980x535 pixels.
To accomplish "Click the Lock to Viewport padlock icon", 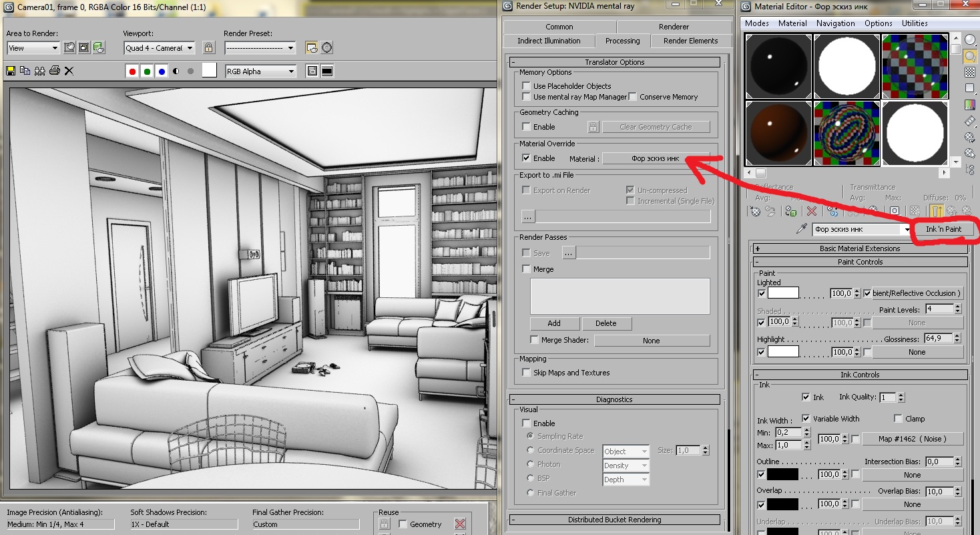I will point(209,47).
